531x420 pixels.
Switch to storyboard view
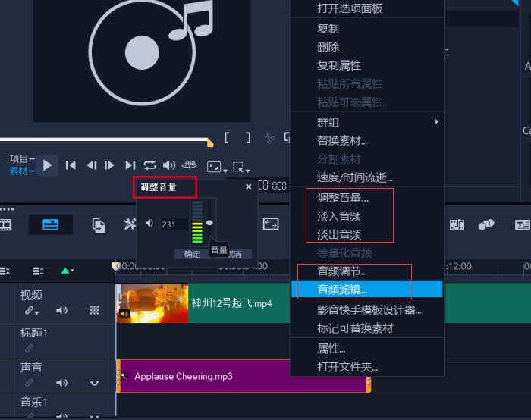click(5, 224)
